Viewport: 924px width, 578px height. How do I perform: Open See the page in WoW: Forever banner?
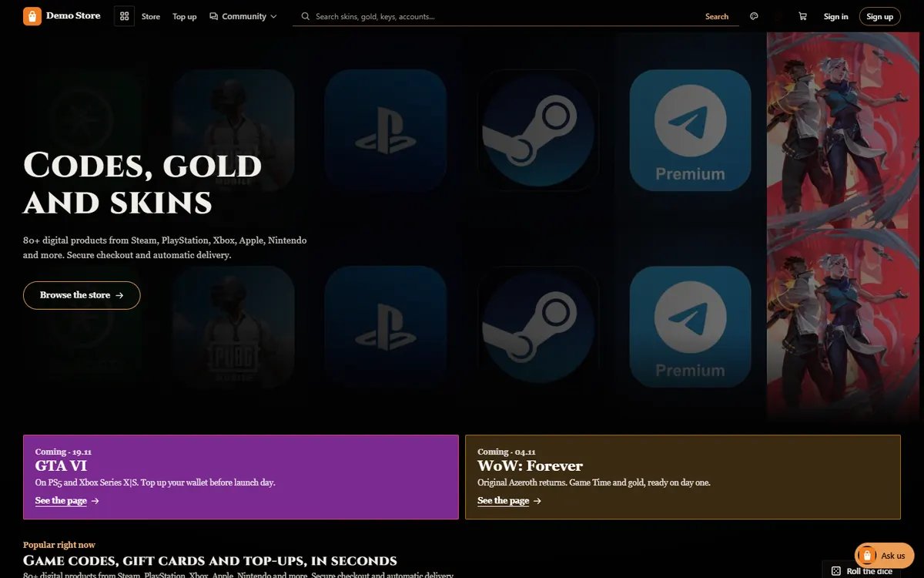[510, 501]
